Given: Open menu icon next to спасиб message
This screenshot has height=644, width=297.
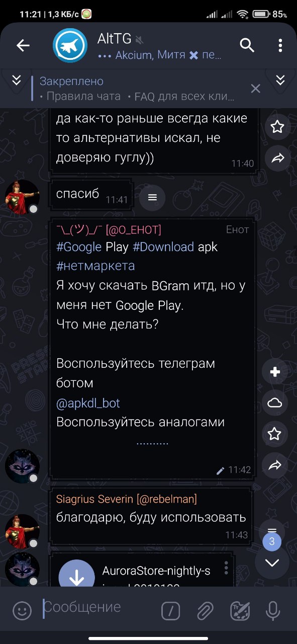Looking at the screenshot, I should coord(153,197).
